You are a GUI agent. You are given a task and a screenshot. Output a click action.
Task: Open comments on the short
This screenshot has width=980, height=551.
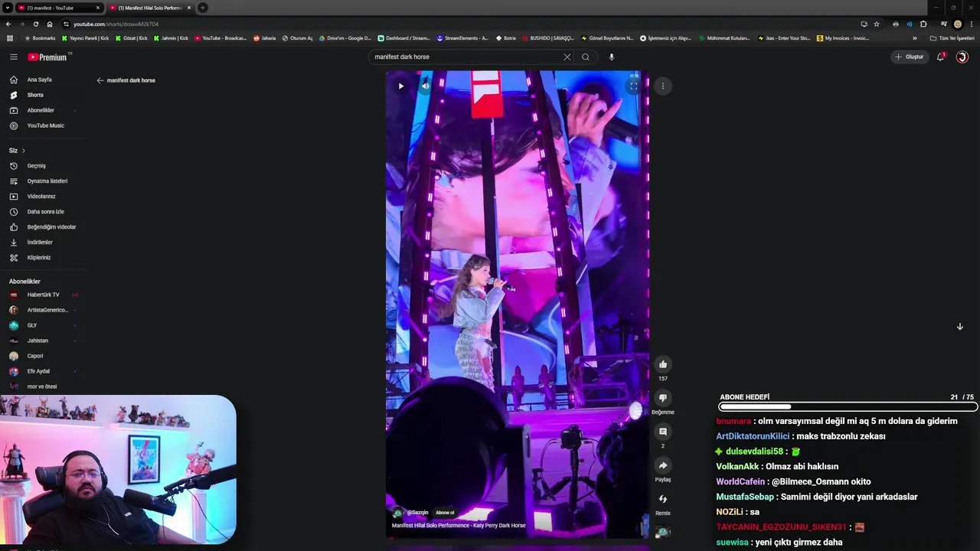coord(663,432)
